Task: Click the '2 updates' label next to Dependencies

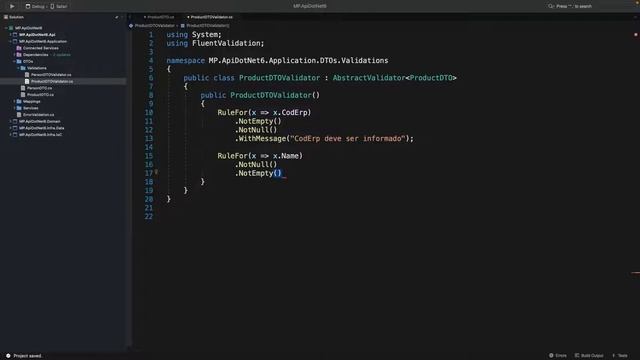Action: pos(61,55)
